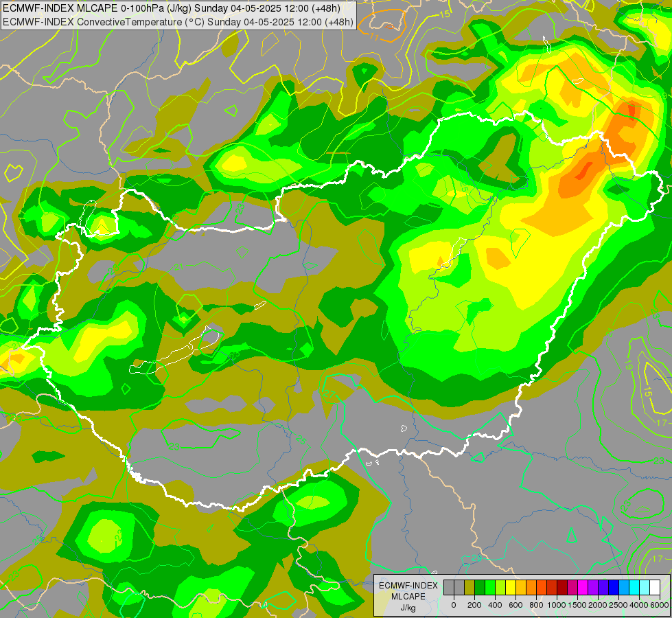Screen dimensions: 672x618
Task: Choose the pale cyan legend swatch at 4000
Action: tap(645, 587)
